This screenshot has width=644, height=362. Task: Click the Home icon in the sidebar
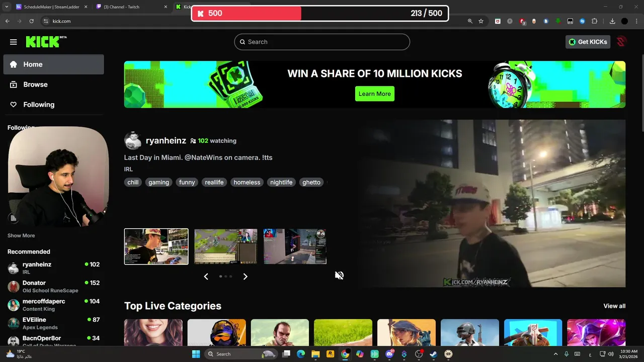coord(14,64)
